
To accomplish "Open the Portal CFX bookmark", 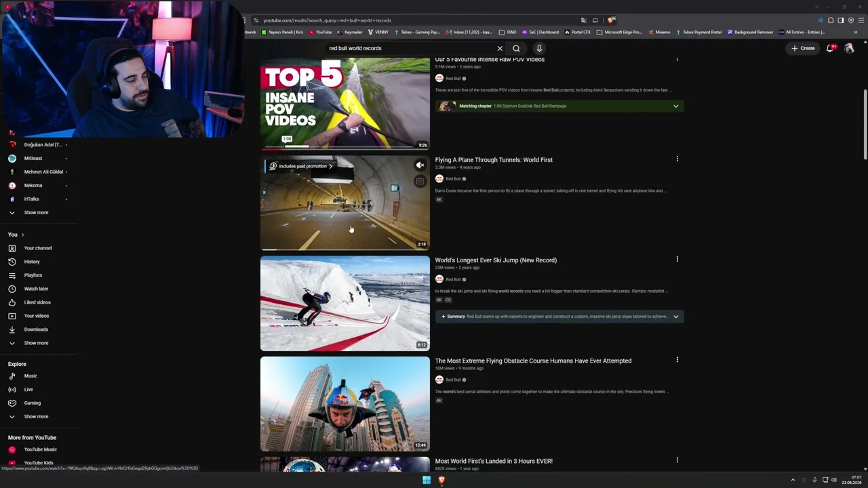I will (578, 32).
